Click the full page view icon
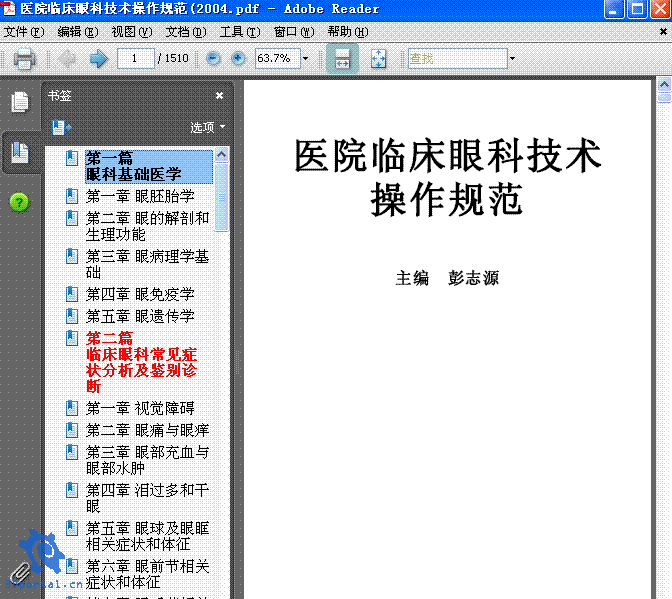Viewport: 672px width, 599px height. click(378, 58)
